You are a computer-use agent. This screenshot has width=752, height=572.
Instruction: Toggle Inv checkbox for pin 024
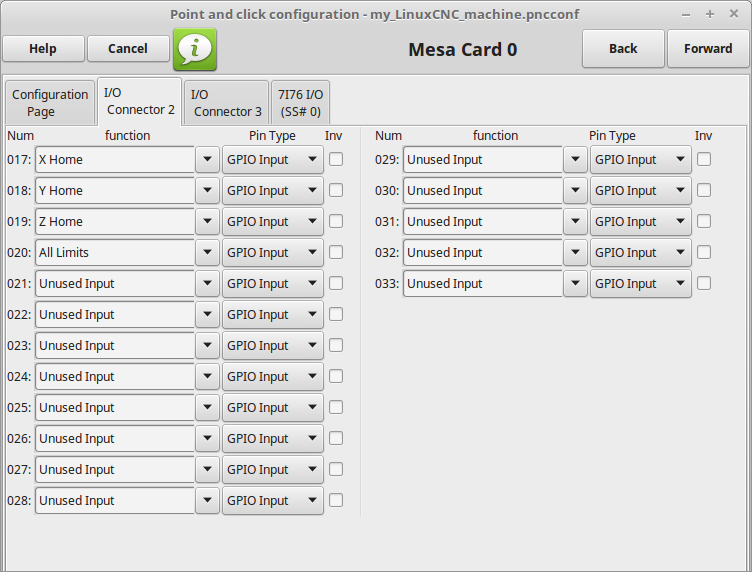(x=336, y=376)
